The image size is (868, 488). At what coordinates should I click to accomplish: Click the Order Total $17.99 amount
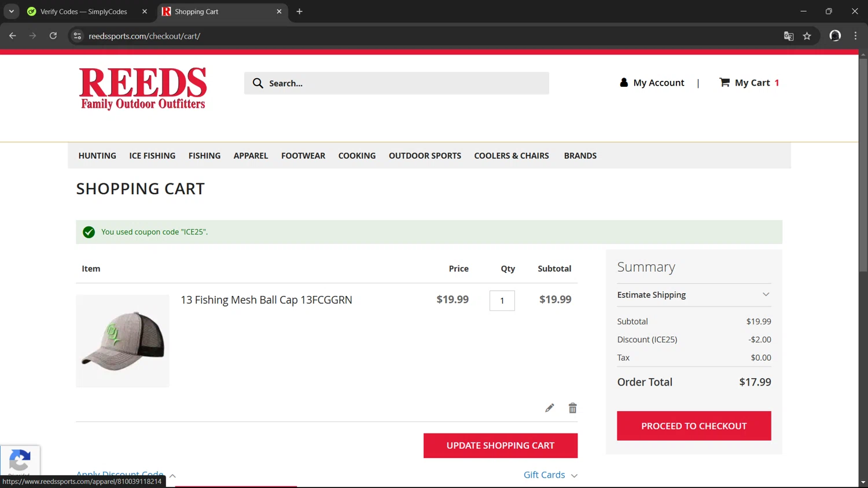[755, 382]
